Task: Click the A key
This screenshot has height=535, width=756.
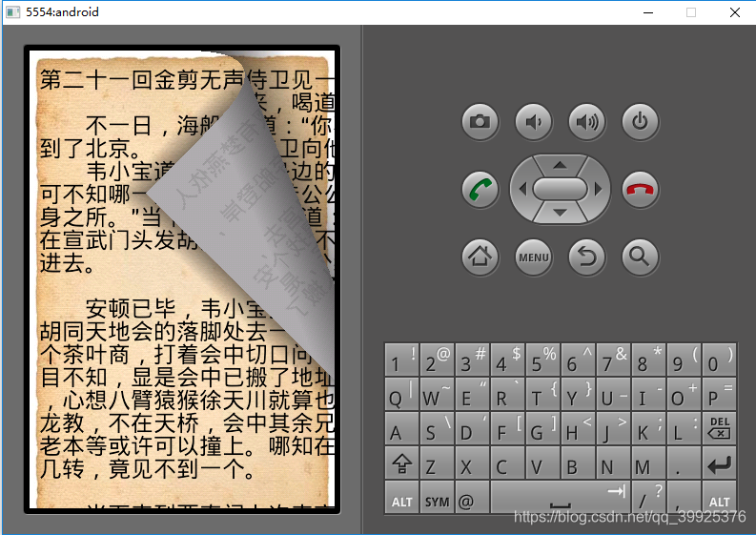Action: pyautogui.click(x=401, y=428)
